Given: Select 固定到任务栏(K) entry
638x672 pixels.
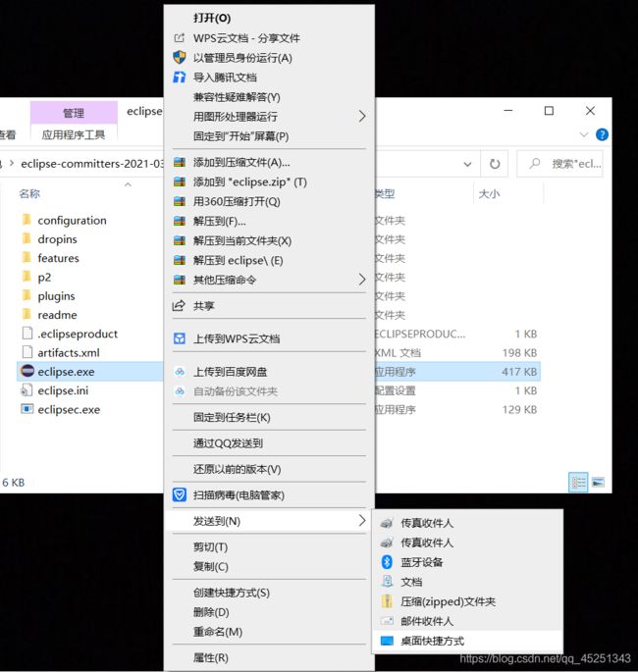Looking at the screenshot, I should [x=269, y=418].
